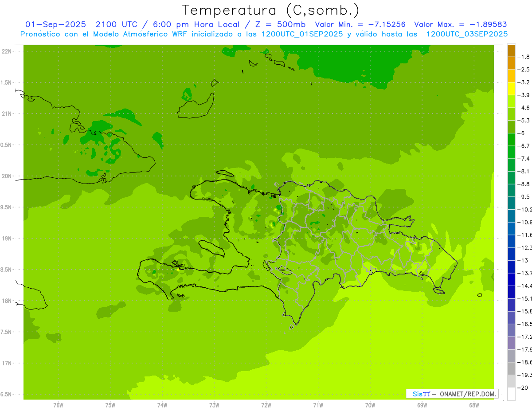The image size is (532, 411).
Task: Click the 71W longitude label
Action: [318, 405]
